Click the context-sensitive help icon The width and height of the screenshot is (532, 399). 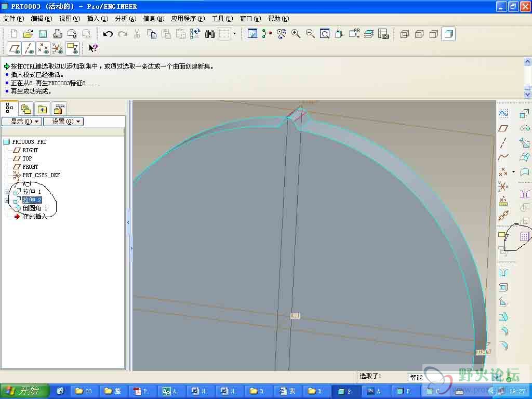(x=93, y=48)
